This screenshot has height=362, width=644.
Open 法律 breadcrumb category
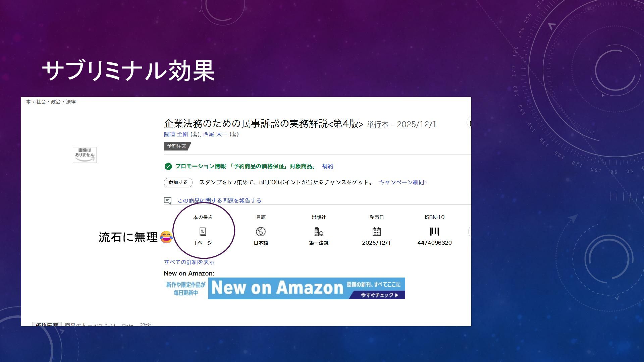(71, 102)
